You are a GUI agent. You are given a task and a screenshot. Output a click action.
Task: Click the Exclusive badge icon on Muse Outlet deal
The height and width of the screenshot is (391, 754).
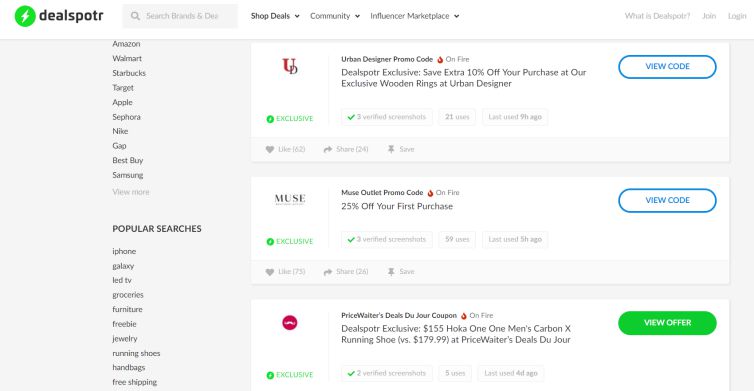click(x=270, y=241)
